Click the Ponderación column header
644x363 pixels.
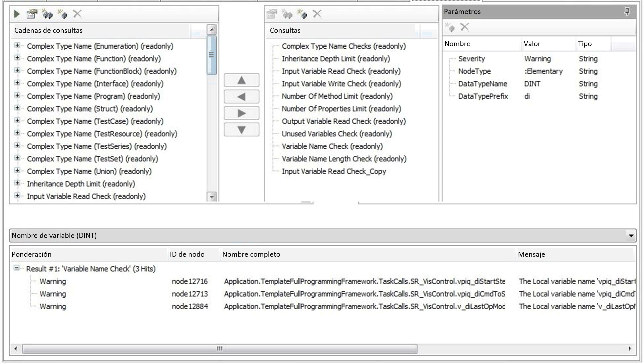coord(89,254)
